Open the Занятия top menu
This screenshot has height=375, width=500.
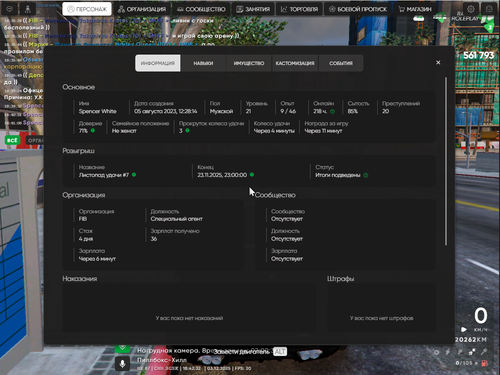pyautogui.click(x=253, y=9)
